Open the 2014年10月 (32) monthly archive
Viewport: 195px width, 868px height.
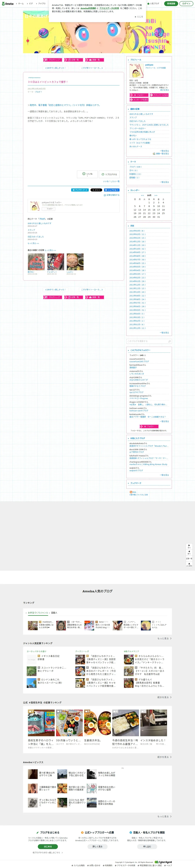point(137,249)
